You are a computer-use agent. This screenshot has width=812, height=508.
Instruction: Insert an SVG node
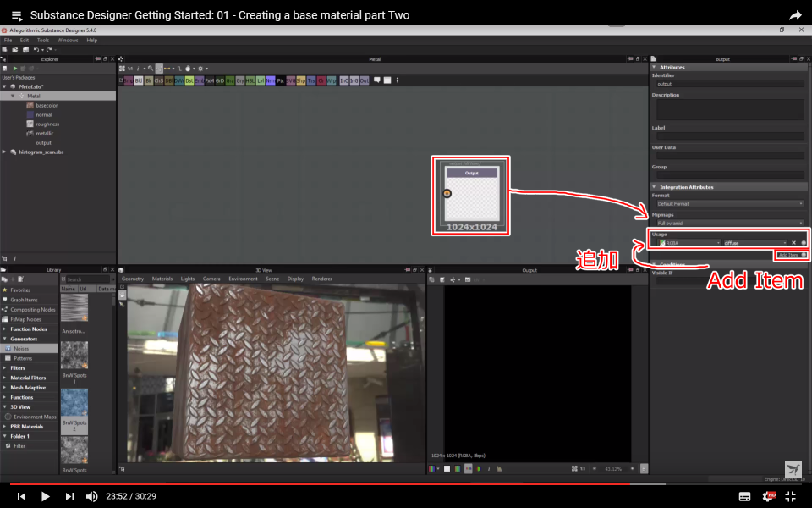(290, 80)
